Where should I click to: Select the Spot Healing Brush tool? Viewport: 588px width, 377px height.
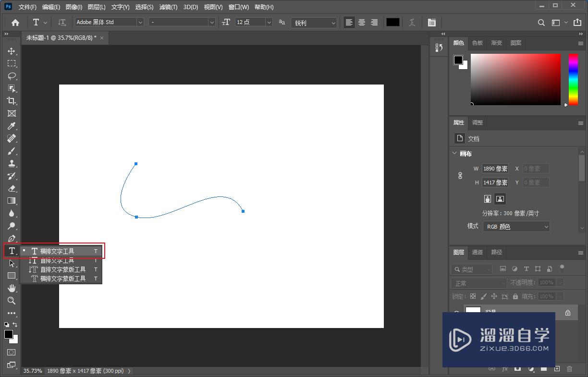12,138
